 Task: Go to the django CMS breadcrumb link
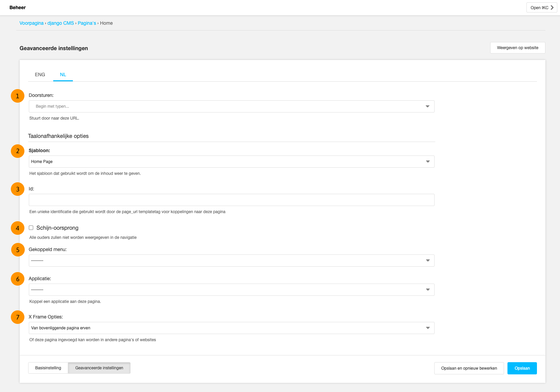point(61,23)
